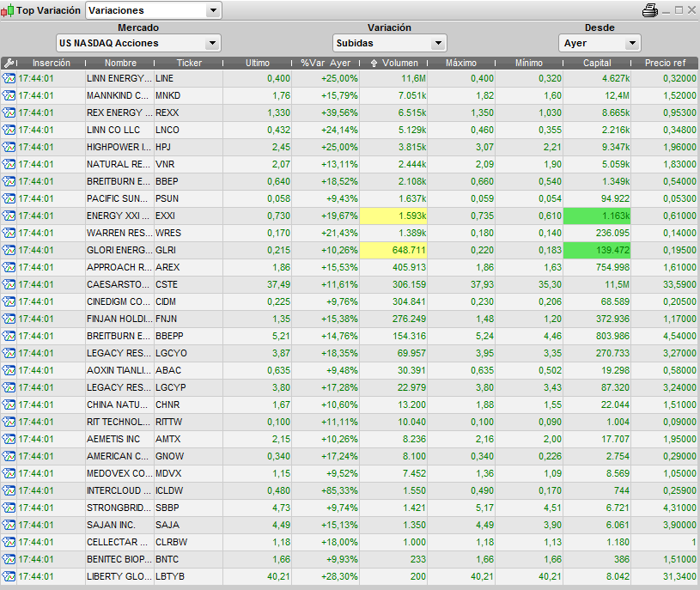
Task: Open chart icon for PSUN row
Action: tap(9, 198)
